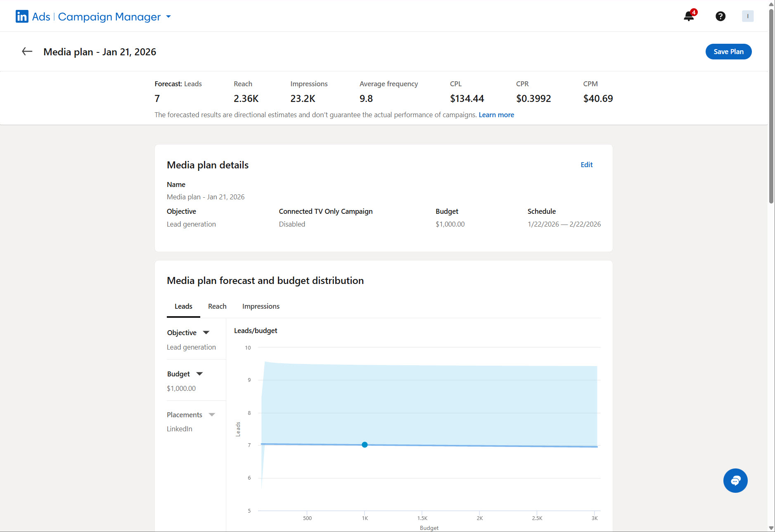Expand the Placements dropdown arrow
The height and width of the screenshot is (532, 775).
click(x=212, y=415)
